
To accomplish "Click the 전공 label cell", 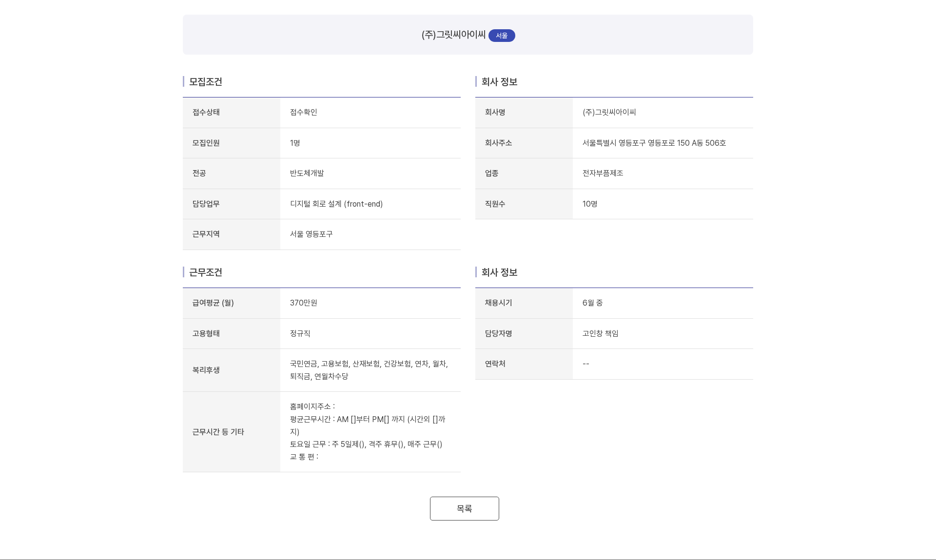I will [232, 174].
